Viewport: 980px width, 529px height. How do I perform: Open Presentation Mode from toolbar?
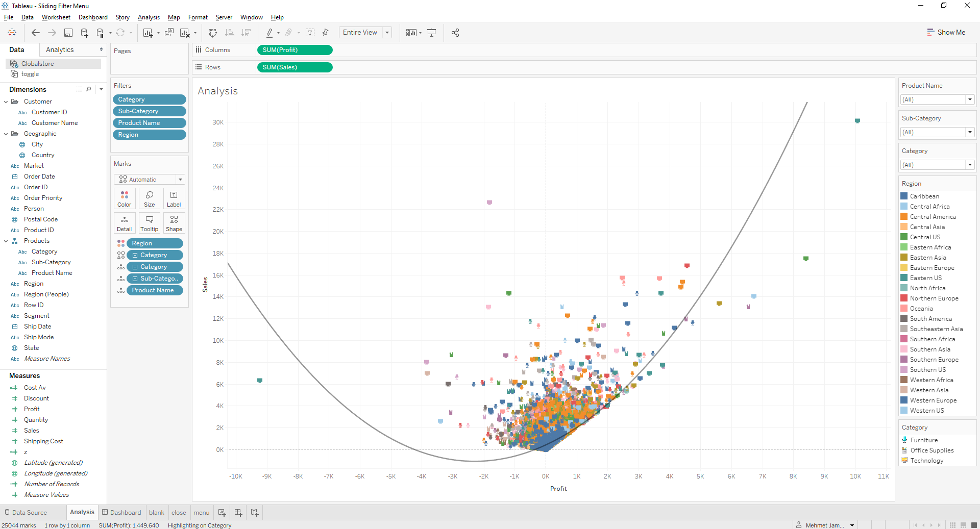432,33
